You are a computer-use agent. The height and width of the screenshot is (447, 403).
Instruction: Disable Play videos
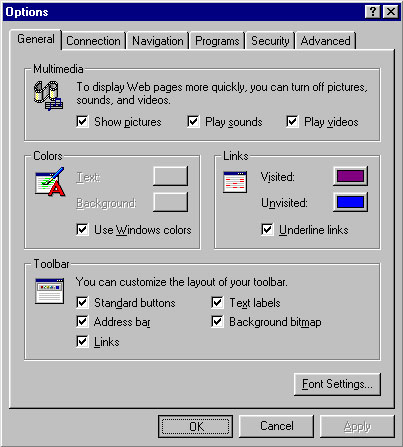click(x=292, y=121)
